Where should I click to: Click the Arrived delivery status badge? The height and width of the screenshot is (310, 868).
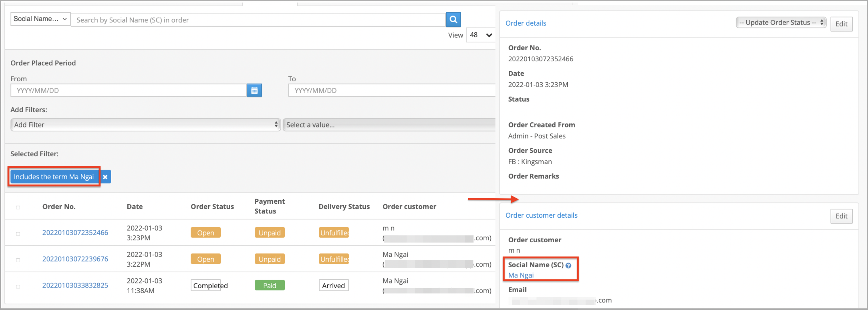click(x=334, y=285)
